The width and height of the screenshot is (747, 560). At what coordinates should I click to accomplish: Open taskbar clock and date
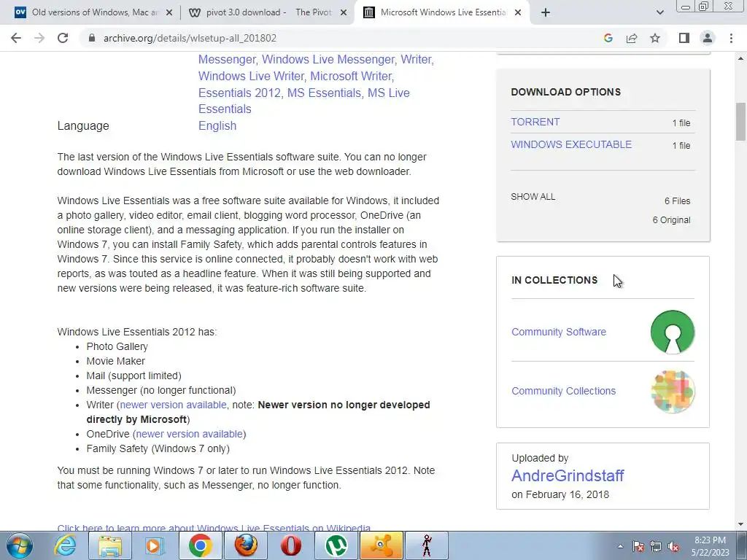pos(710,546)
